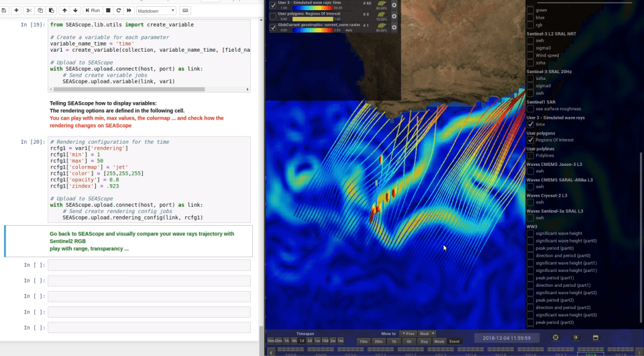Enable the Sentinel1 SAR sea surface roughness checkbox
This screenshot has height=356, width=644.
click(x=531, y=109)
